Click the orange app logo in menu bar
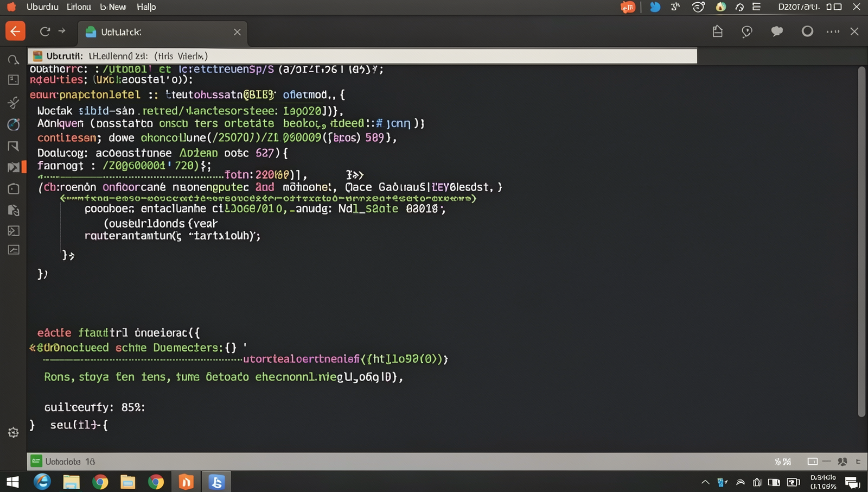The image size is (868, 492). coord(11,7)
